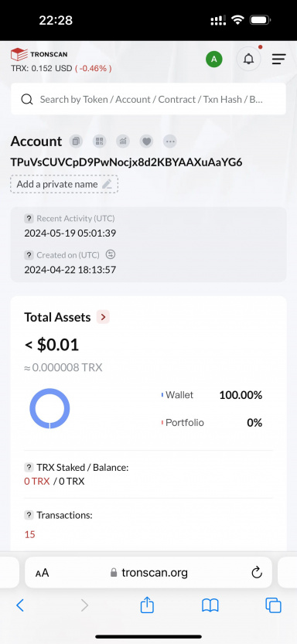Open the more options ellipsis icon
297x644 pixels.
click(170, 141)
